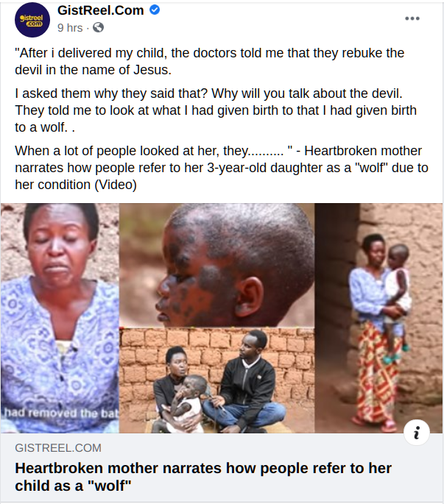Viewport: 444px width, 504px height.
Task: Click the 'had removed the bat' video subtitle
Action: (61, 413)
